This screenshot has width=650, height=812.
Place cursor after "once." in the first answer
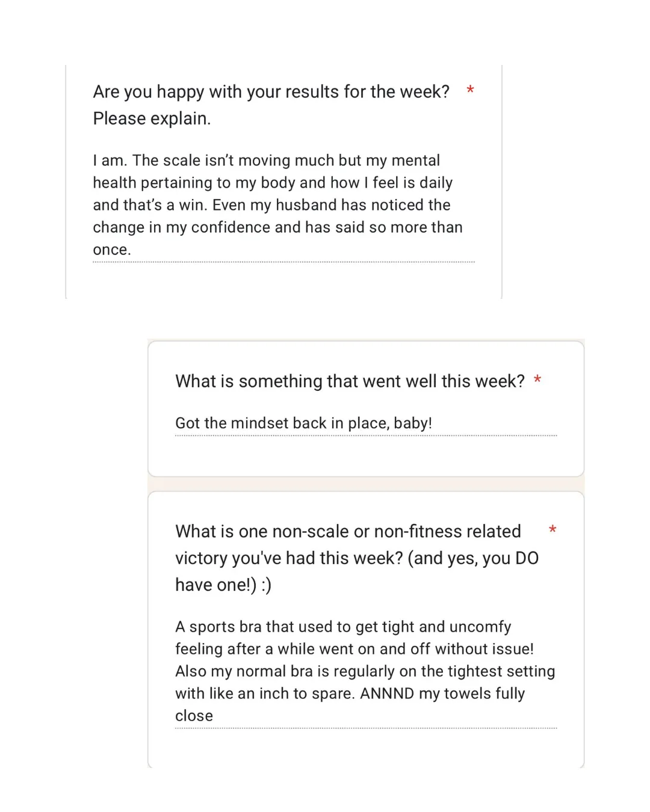[x=132, y=250]
